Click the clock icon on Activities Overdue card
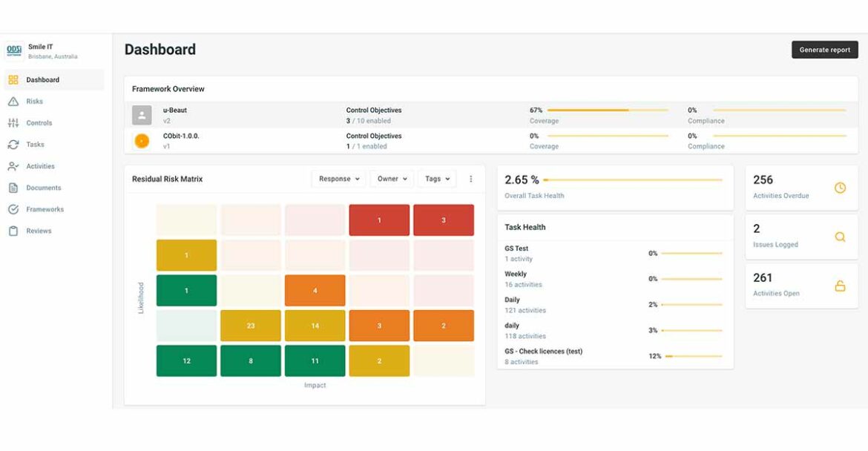This screenshot has width=868, height=451. [x=840, y=188]
